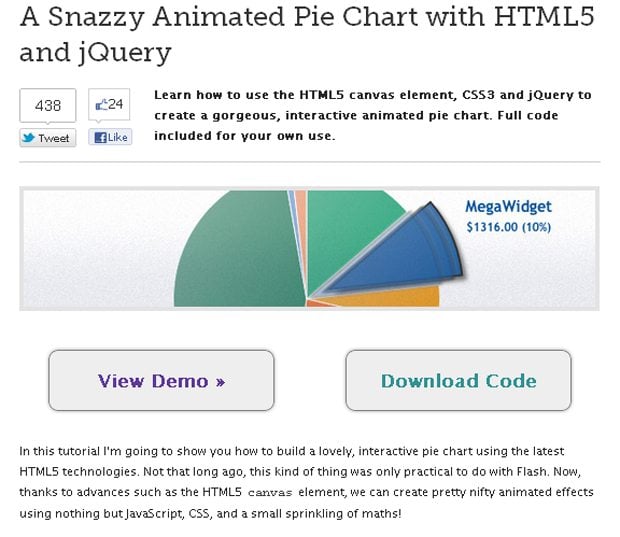Select the small red-orange pie slice
The width and height of the screenshot is (620, 537).
[x=318, y=303]
